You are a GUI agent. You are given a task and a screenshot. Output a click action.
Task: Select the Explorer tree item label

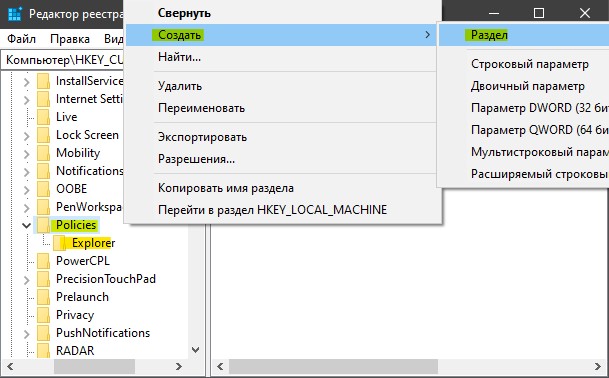pos(94,243)
